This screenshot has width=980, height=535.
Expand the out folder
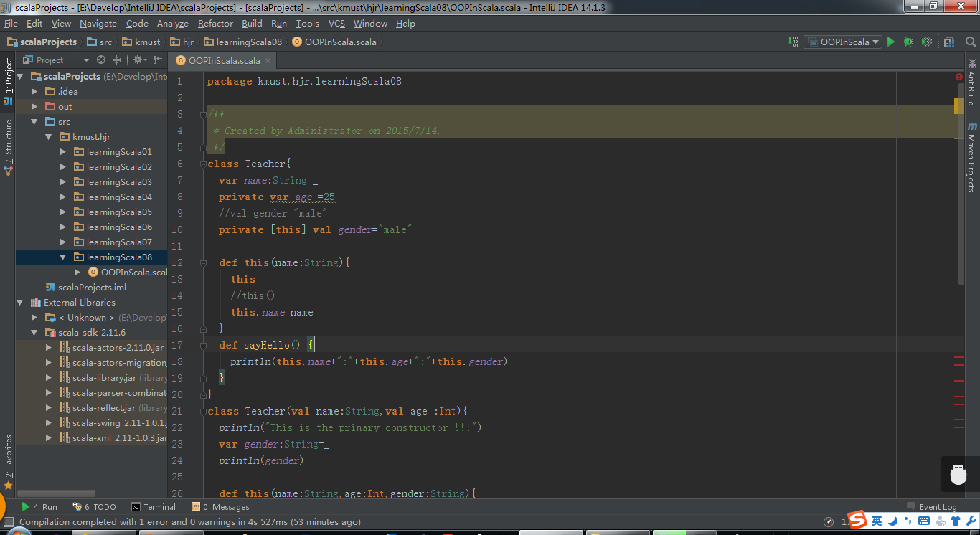[x=34, y=106]
